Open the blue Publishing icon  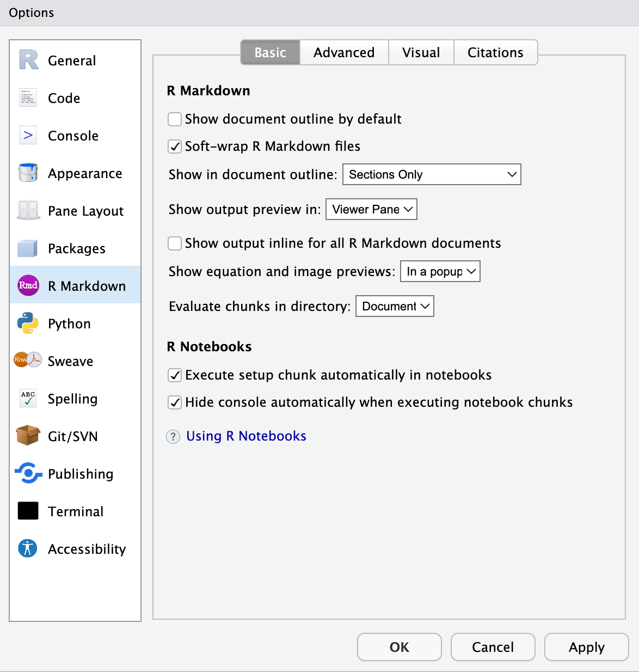28,473
